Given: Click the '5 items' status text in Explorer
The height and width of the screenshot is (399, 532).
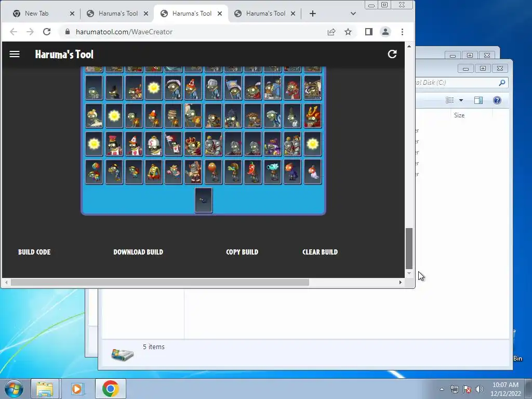Looking at the screenshot, I should [153, 347].
